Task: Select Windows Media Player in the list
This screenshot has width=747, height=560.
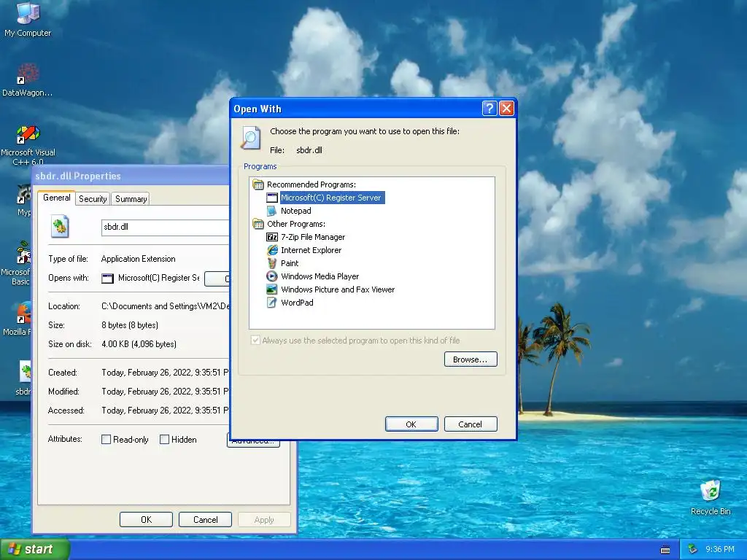Action: click(x=320, y=276)
